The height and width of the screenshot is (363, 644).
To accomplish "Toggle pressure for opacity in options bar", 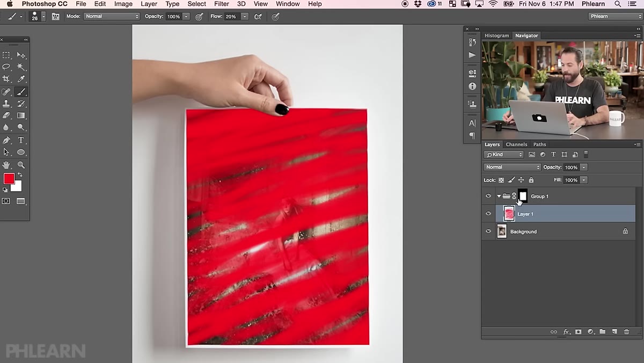I will [x=199, y=17].
